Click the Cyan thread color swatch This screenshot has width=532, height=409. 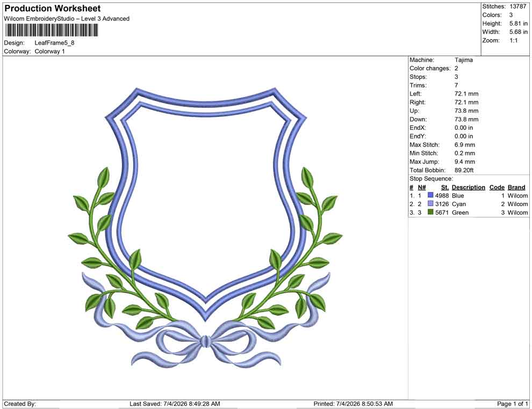[430, 203]
